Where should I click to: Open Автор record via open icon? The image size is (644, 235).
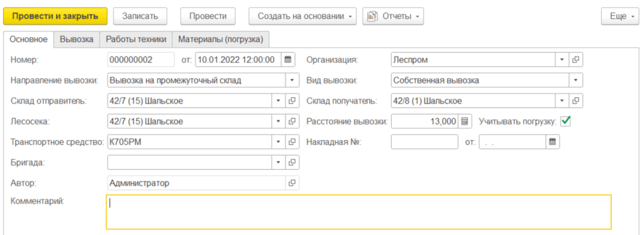(x=292, y=183)
